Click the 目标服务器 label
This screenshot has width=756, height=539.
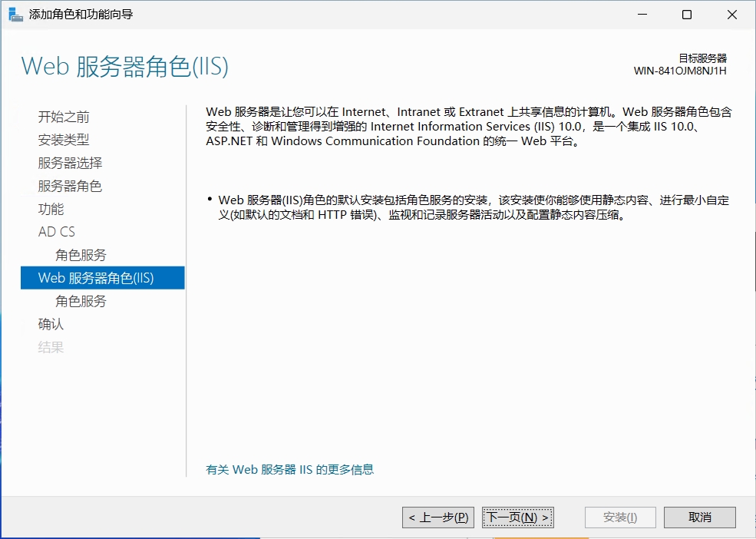702,58
